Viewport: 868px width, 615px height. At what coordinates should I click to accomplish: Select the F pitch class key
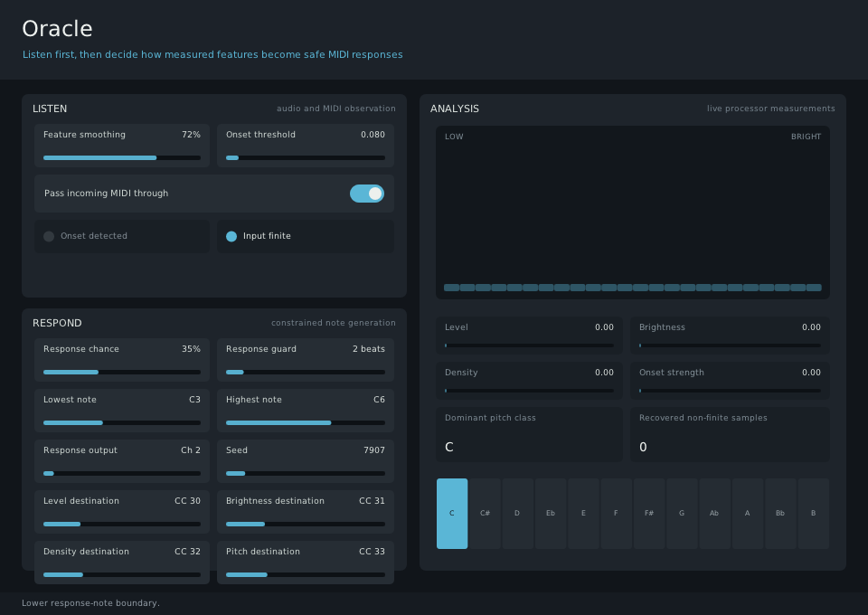[x=616, y=514]
